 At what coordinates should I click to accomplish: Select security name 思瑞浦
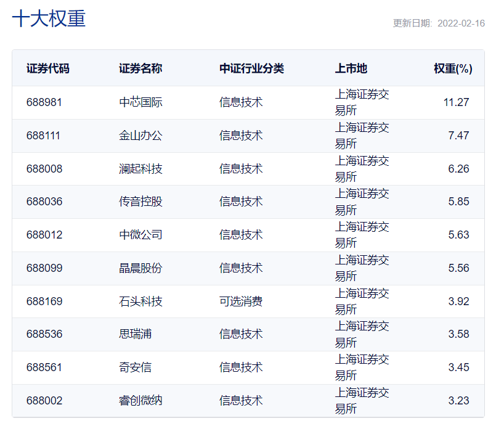[x=135, y=334]
